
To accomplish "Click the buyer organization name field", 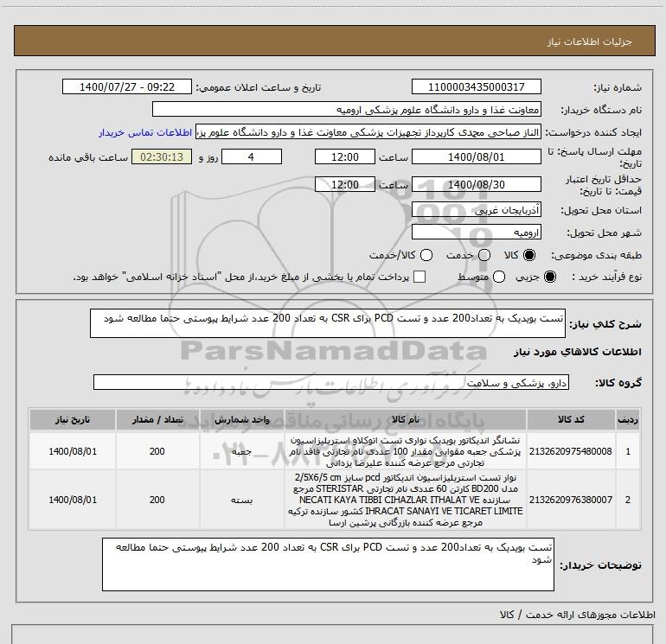I will coord(347,110).
